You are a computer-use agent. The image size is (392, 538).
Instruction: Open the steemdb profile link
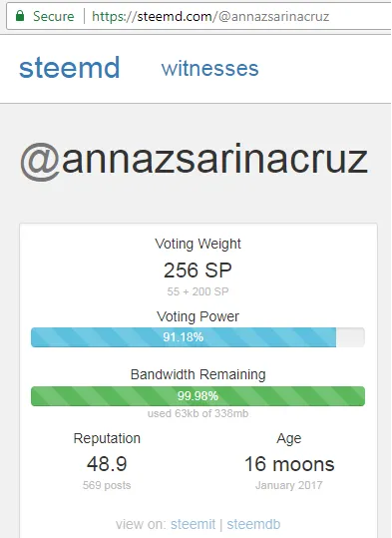[253, 524]
